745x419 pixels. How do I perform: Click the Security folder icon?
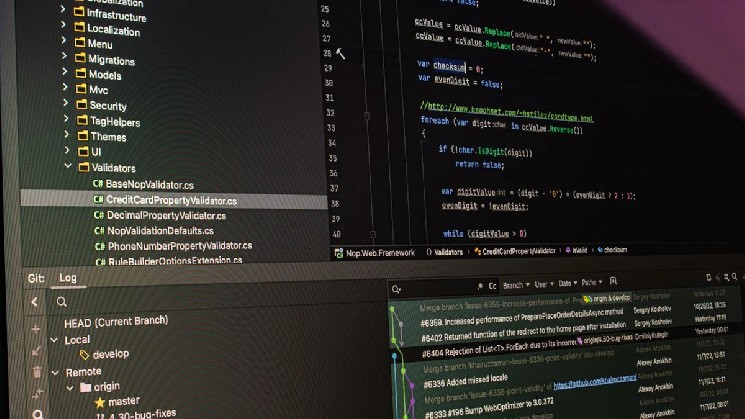(x=82, y=104)
